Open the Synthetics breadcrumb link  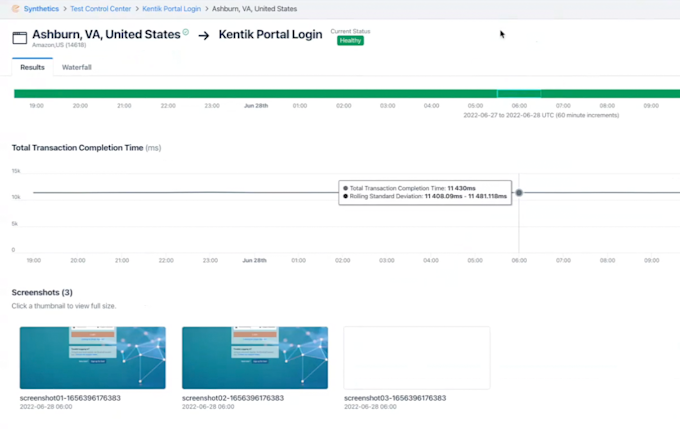(41, 9)
